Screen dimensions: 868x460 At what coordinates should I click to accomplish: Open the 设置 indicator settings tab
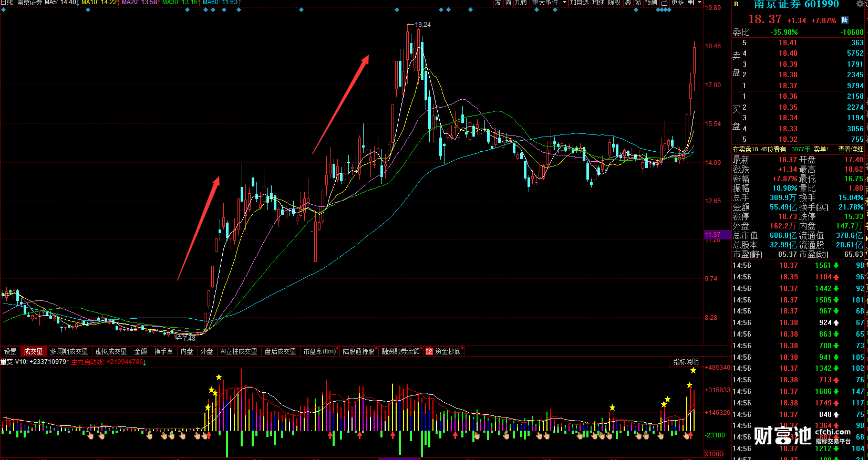pos(11,351)
